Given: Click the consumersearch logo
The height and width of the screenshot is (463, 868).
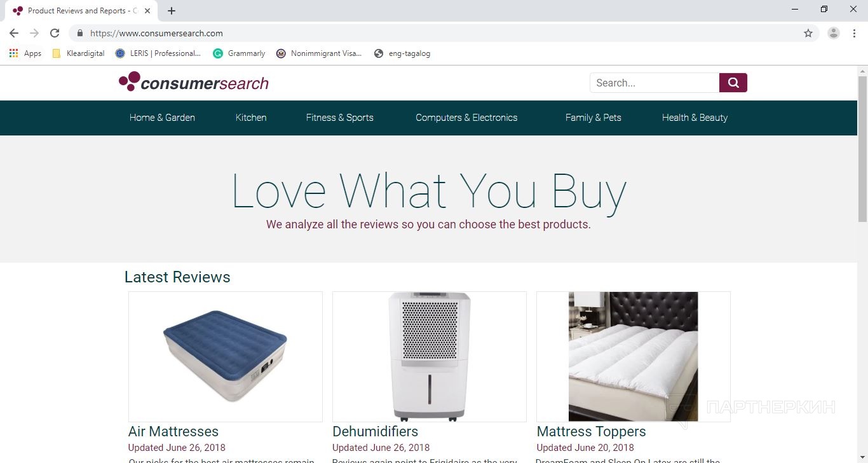Looking at the screenshot, I should tap(194, 82).
